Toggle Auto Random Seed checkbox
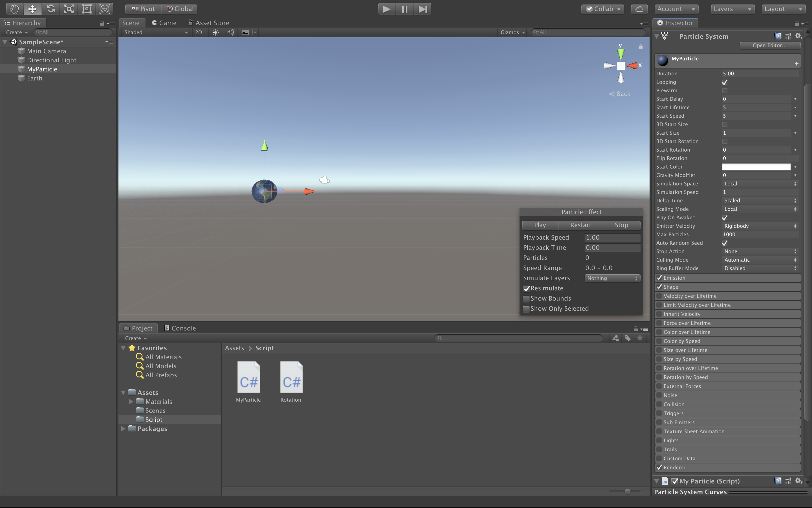The height and width of the screenshot is (508, 812). 725,243
